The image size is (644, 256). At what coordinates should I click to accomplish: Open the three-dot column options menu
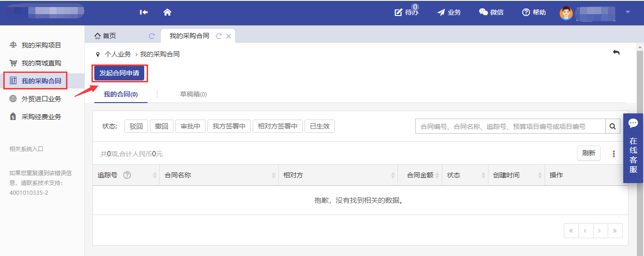(613, 153)
